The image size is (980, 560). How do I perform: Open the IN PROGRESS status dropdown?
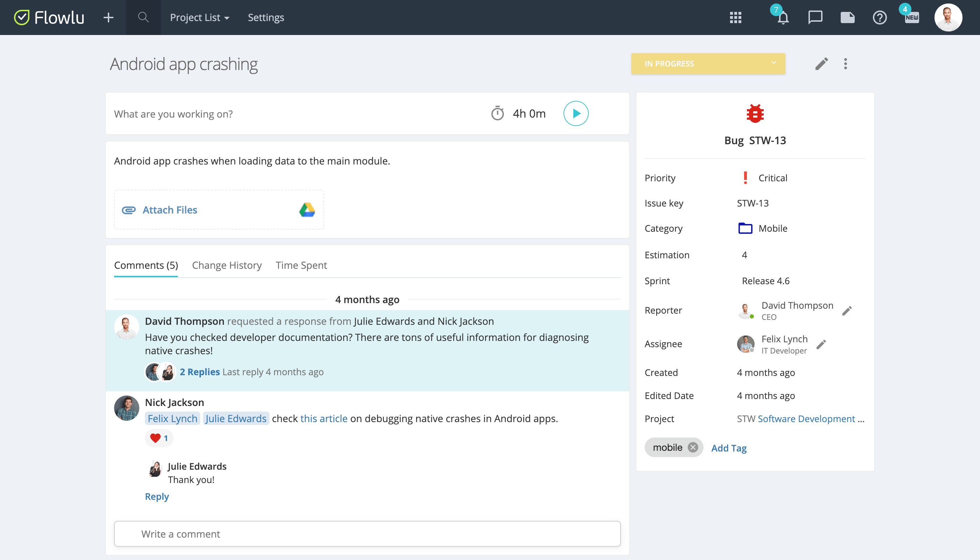point(708,63)
